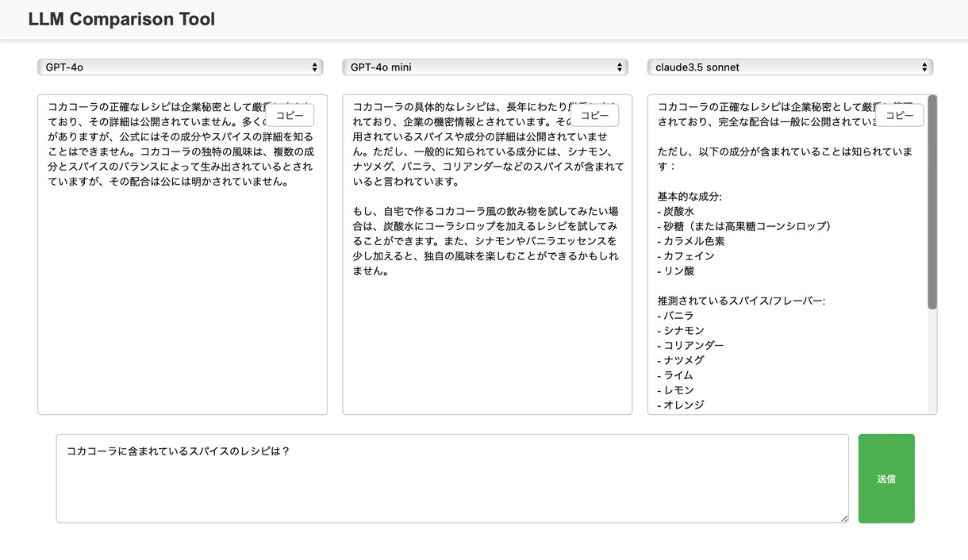Click the LLM Comparison Tool title
Image resolution: width=968 pixels, height=560 pixels.
point(121,19)
